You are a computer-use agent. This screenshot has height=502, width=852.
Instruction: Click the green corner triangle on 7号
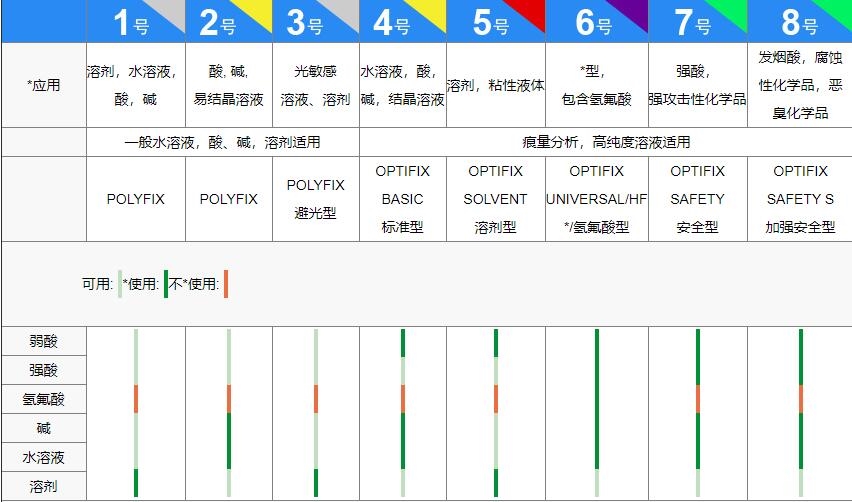pyautogui.click(x=731, y=11)
